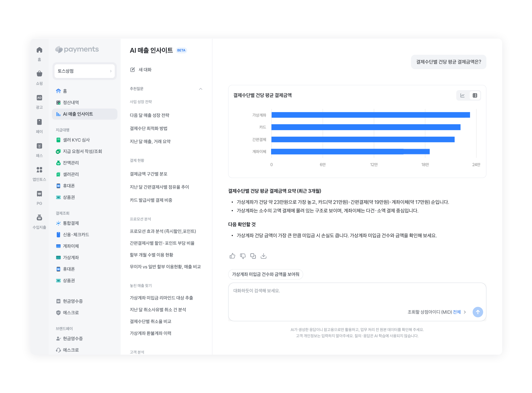Click the 계좌이체 bar in the chart
The image size is (532, 393).
pos(350,152)
